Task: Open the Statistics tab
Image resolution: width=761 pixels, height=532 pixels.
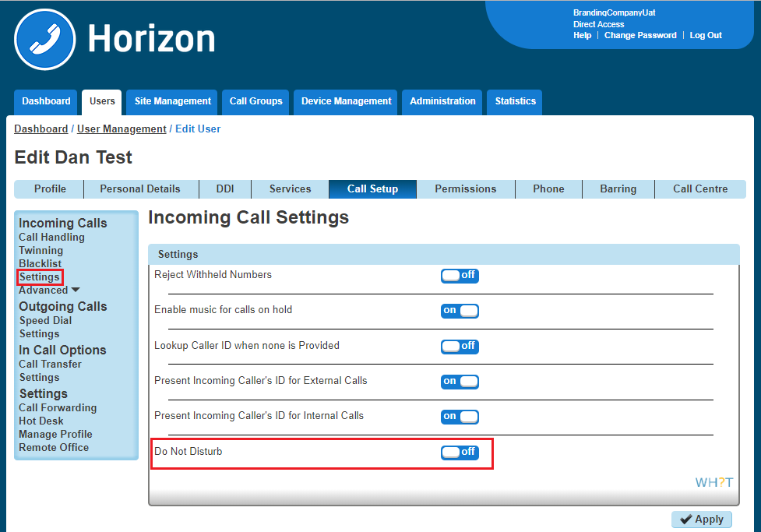Action: coord(514,102)
